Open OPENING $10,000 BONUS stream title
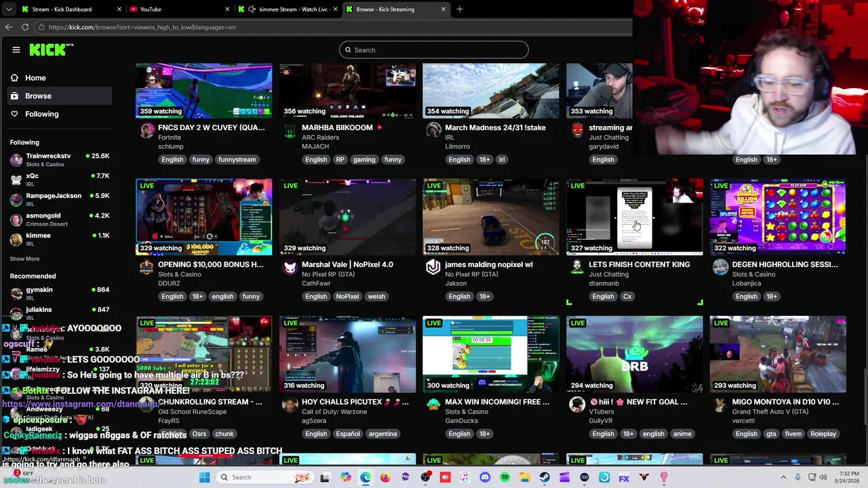 pos(210,265)
